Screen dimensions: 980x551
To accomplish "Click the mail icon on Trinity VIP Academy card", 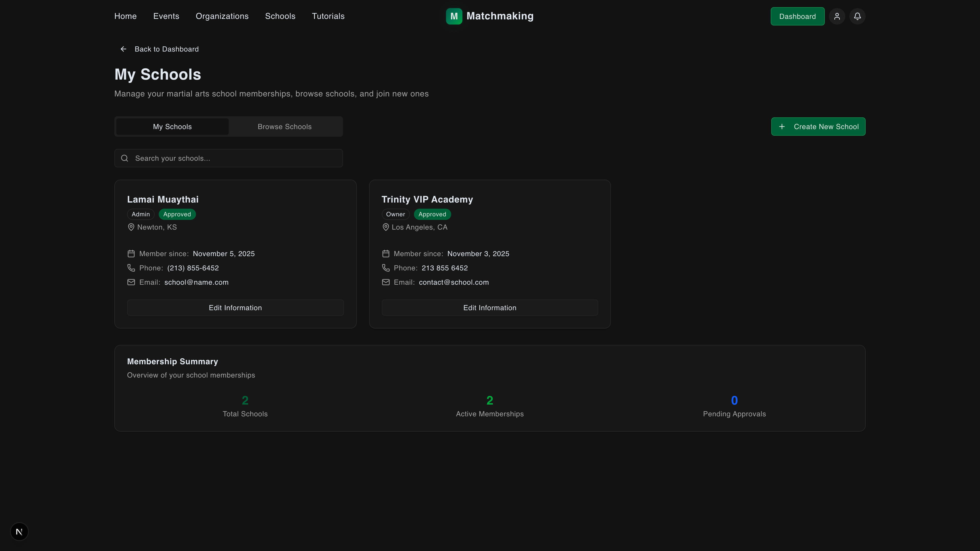I will pos(385,282).
